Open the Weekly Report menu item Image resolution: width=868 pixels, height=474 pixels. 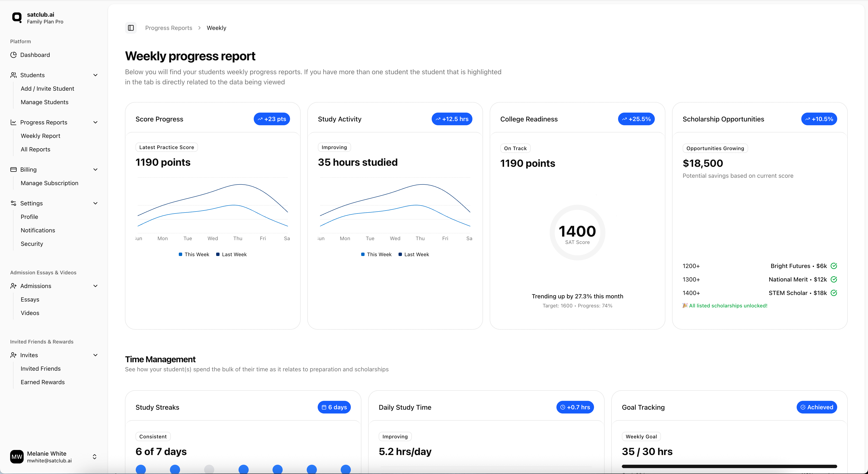click(x=41, y=136)
